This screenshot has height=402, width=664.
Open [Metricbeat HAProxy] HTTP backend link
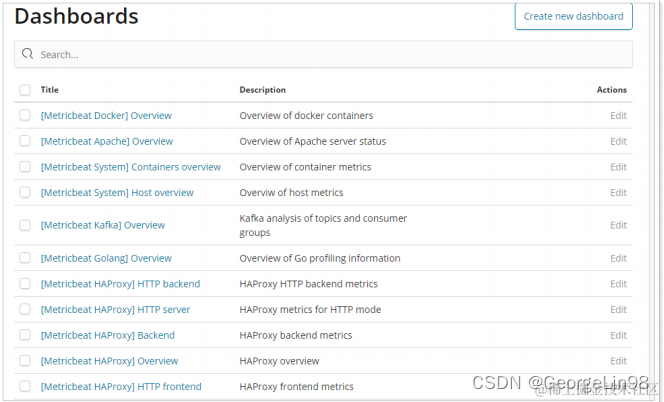tap(120, 284)
